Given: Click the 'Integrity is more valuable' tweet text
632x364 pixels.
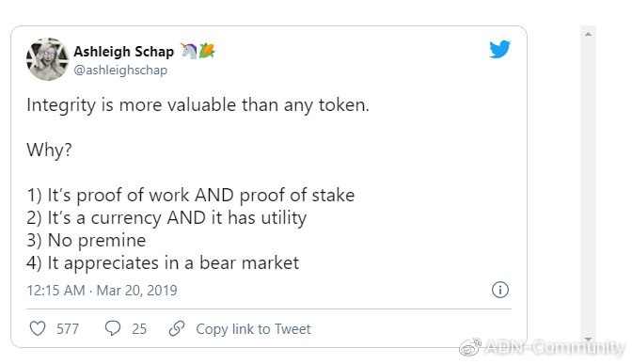Looking at the screenshot, I should 197,105.
